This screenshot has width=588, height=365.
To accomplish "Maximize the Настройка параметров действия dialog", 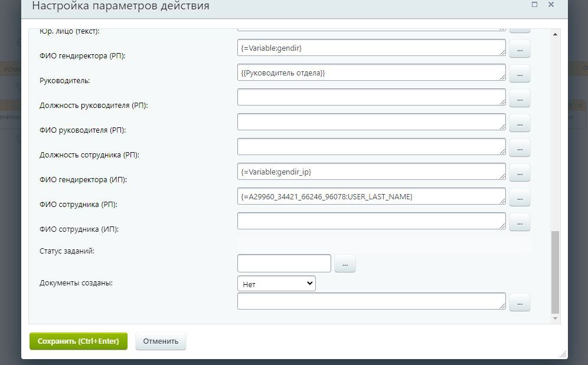I will click(x=535, y=5).
